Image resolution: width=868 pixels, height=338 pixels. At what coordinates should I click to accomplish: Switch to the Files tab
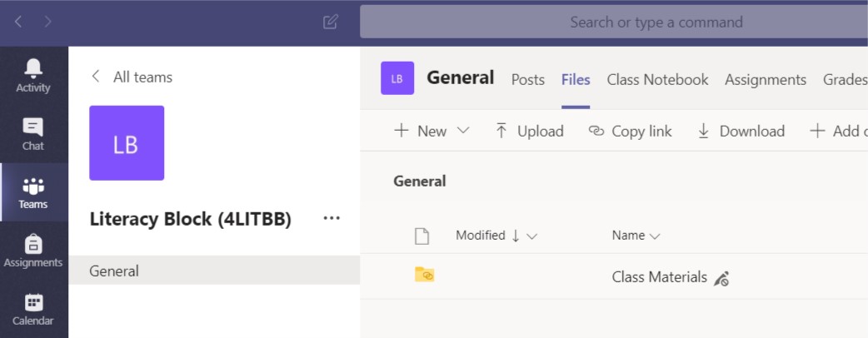576,80
